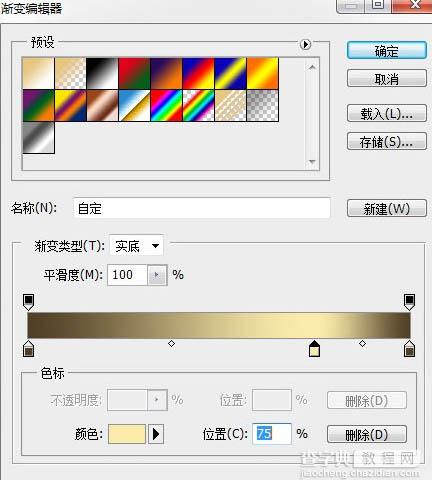This screenshot has width=432, height=480.
Task: Select the opaque rainbow spectrum preset
Action: [x=166, y=105]
